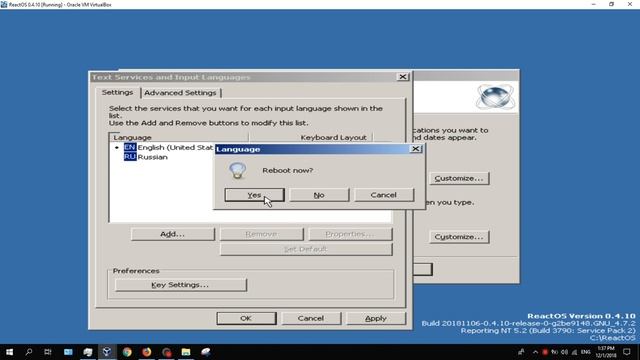
Task: Restore the VirtualBox window size
Action: (x=611, y=4)
